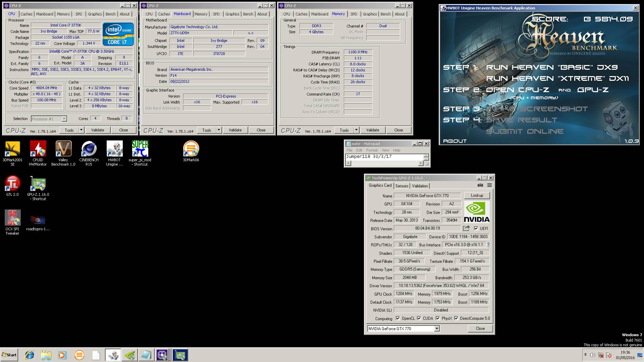
Task: Open GTL 2.0 desktop icon
Action: click(x=12, y=186)
